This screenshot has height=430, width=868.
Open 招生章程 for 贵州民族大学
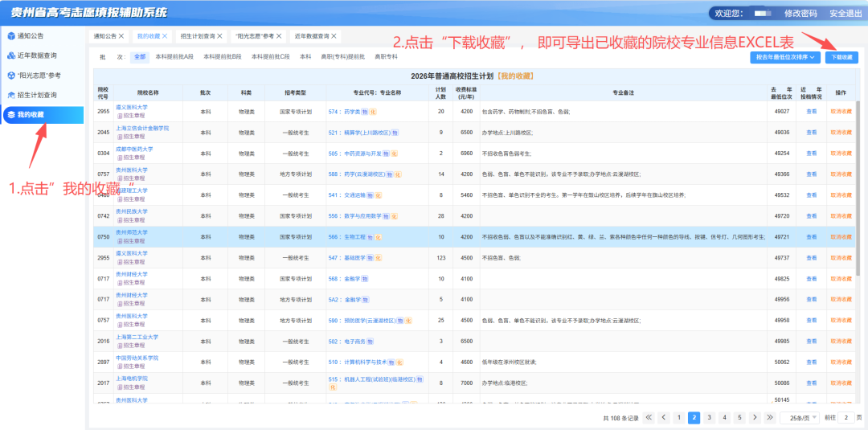[x=131, y=220]
